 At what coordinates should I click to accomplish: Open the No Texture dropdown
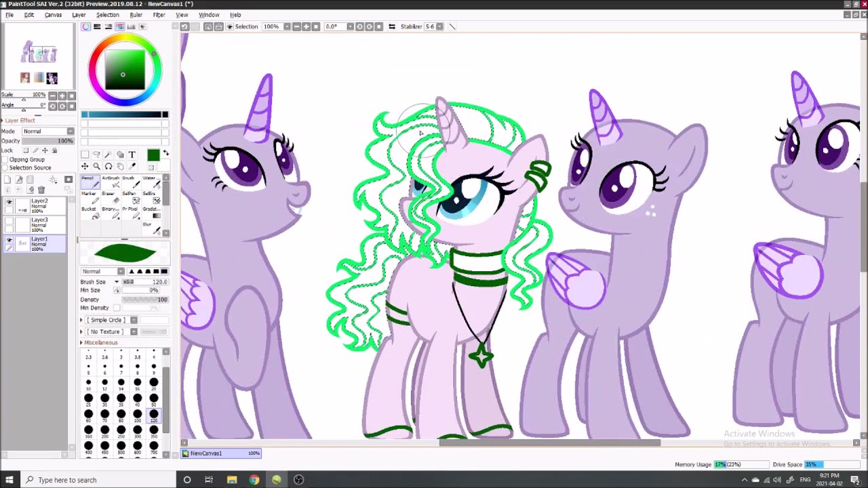134,331
